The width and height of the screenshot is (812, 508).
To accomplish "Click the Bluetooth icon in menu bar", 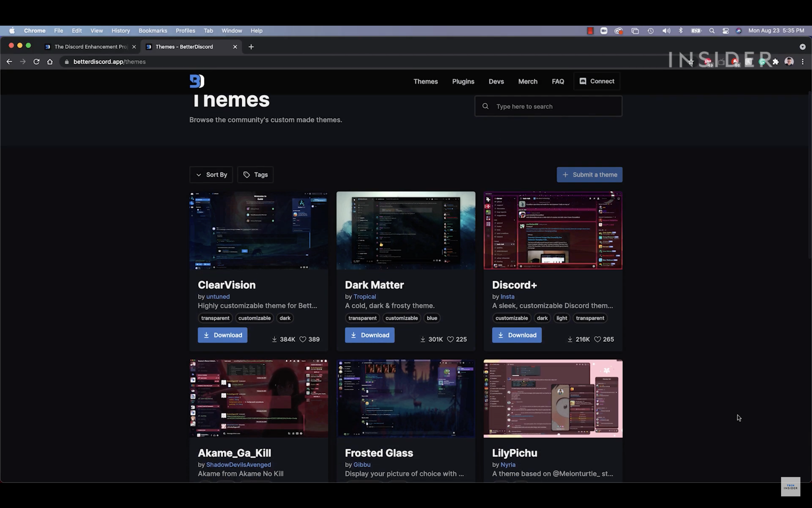I will pos(681,30).
